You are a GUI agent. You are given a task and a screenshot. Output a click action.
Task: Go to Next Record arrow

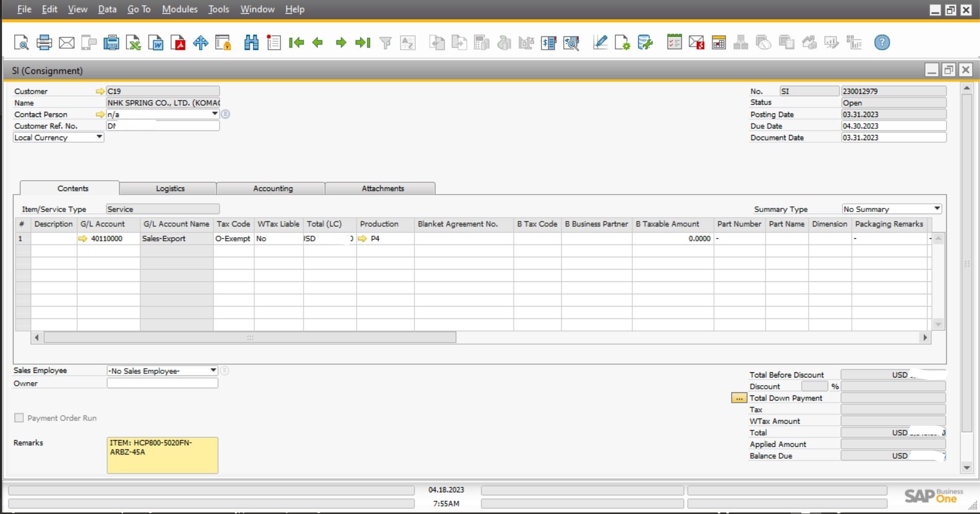click(x=341, y=43)
